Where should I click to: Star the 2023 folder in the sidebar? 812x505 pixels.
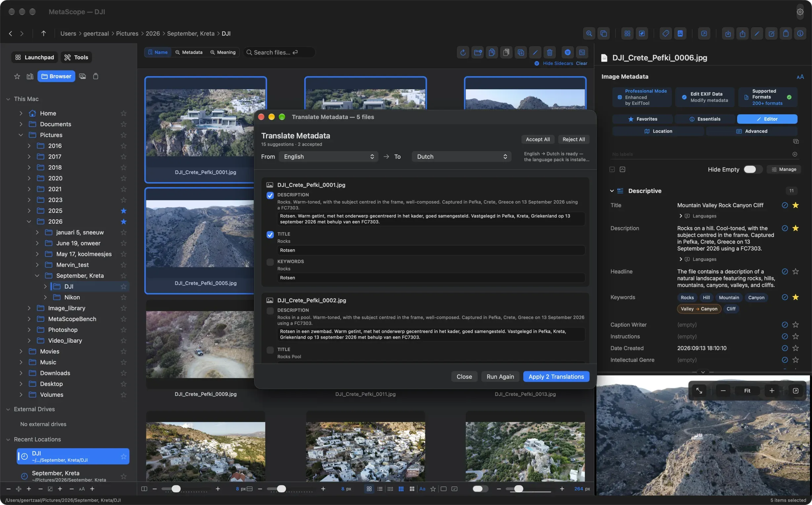click(124, 200)
